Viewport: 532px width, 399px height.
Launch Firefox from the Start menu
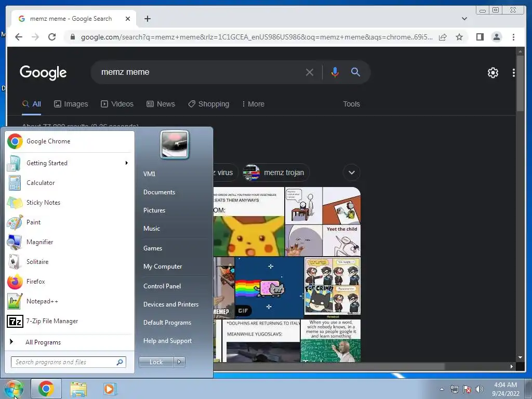point(70,281)
